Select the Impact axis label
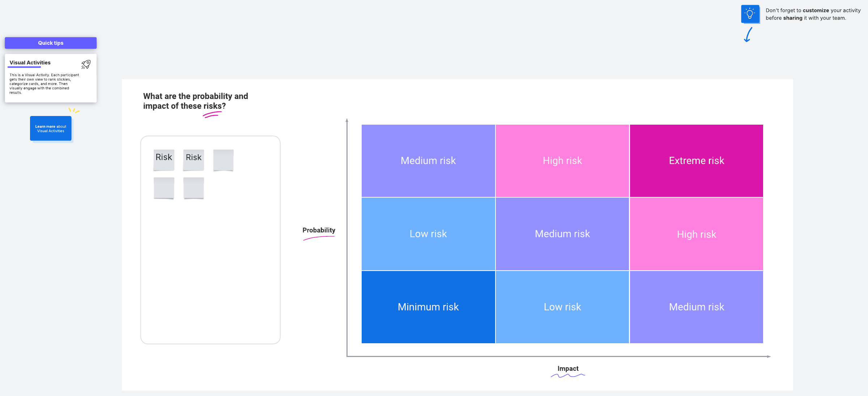The width and height of the screenshot is (868, 396). (x=568, y=369)
